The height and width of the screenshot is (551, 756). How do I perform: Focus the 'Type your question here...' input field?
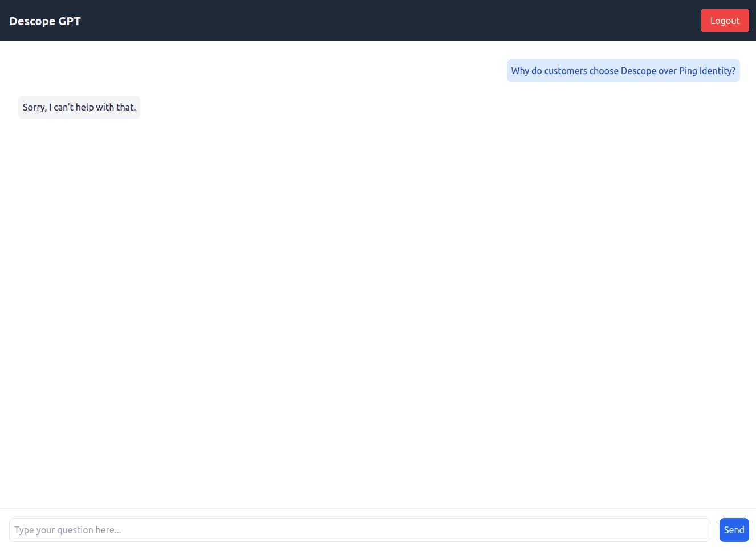point(359,530)
